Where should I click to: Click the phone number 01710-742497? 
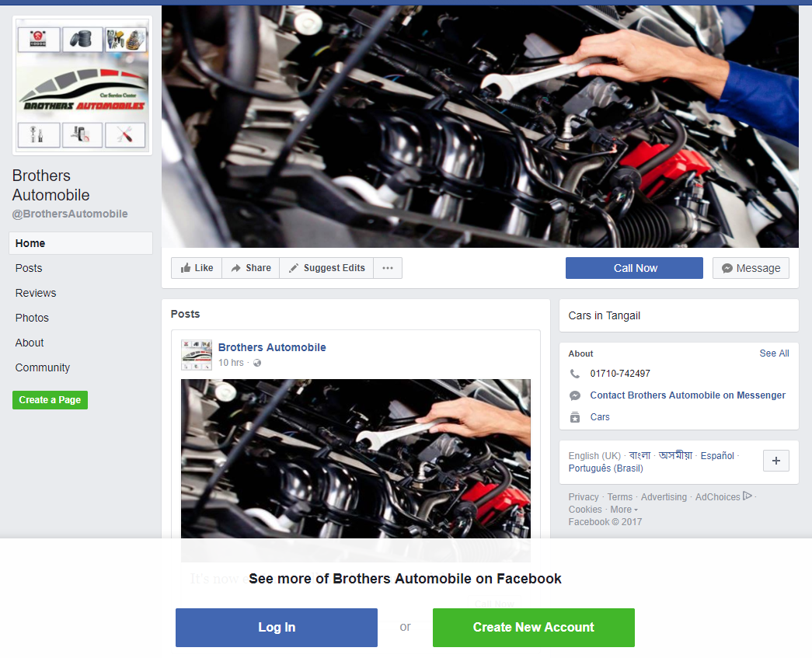coord(620,373)
